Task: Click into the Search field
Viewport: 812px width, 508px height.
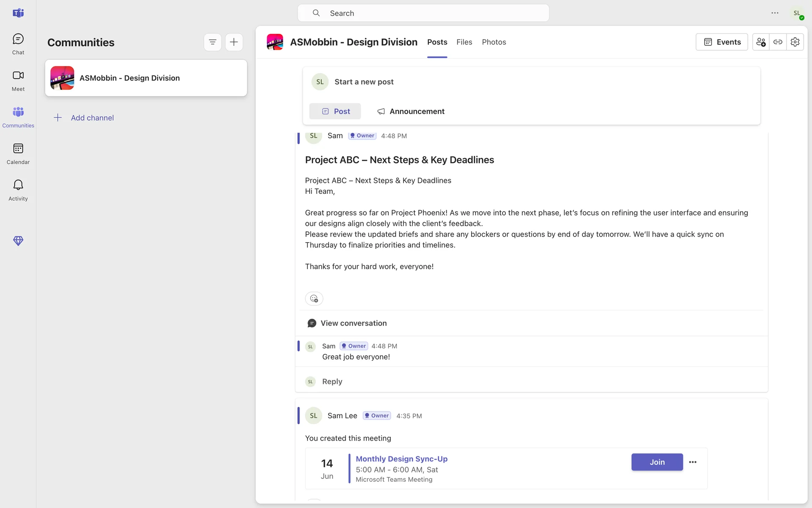Action: tap(423, 13)
